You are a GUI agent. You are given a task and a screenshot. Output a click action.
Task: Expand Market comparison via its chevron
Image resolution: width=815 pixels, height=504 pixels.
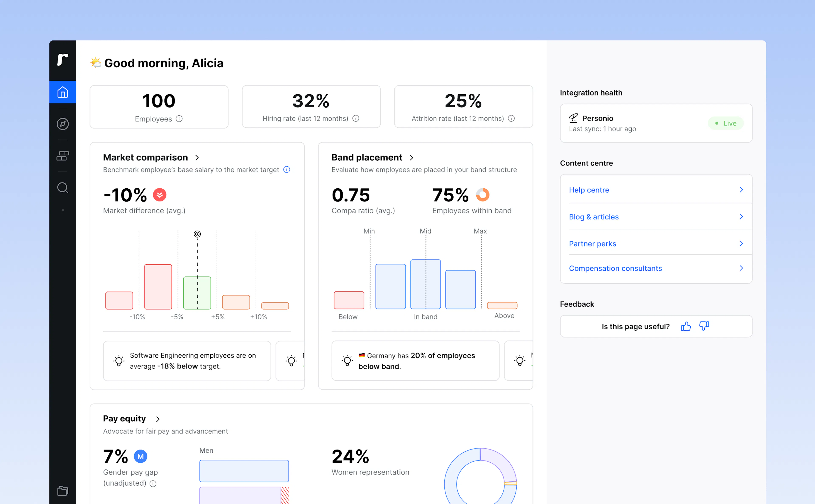197,158
